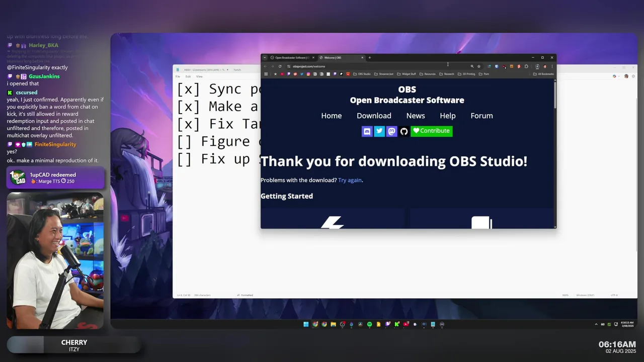Open the apps grid in bookmarks bar
The image size is (644, 362).
pos(266,74)
